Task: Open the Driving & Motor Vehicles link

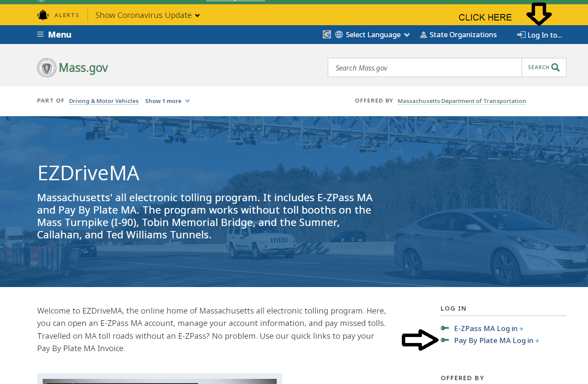Action: [104, 101]
